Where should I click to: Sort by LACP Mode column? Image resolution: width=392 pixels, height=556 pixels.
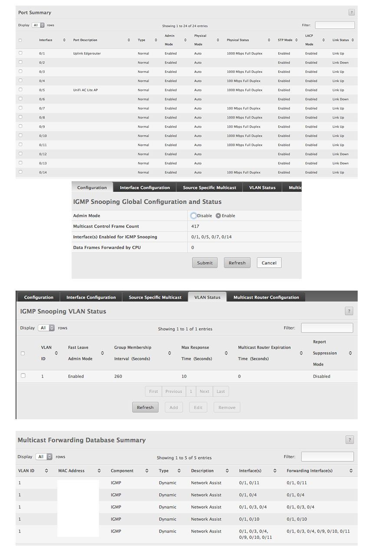(323, 40)
